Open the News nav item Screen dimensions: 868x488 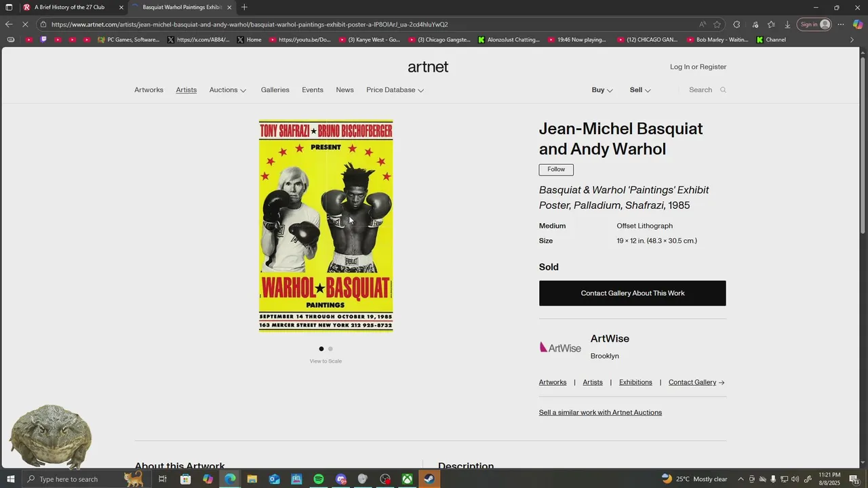pos(345,90)
